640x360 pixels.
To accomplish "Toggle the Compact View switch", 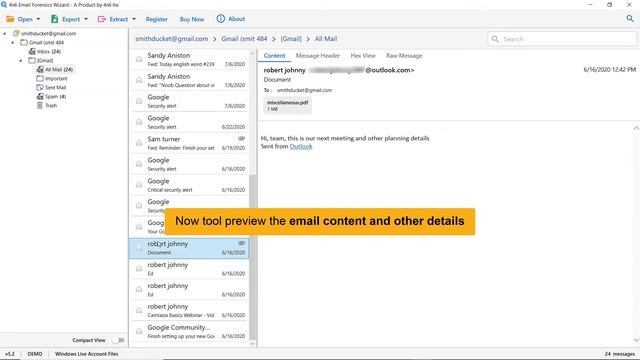I will (x=119, y=340).
